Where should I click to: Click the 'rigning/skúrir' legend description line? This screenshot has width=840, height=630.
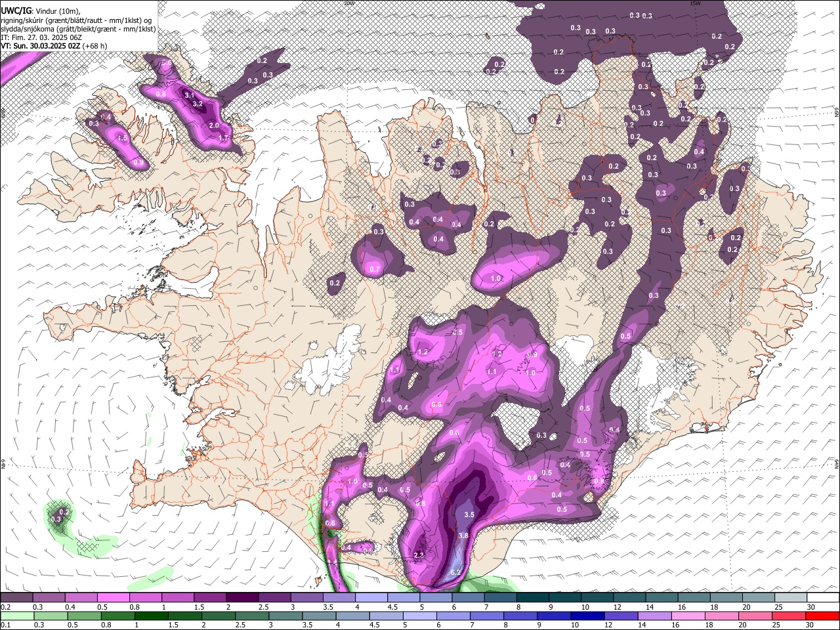click(x=77, y=20)
